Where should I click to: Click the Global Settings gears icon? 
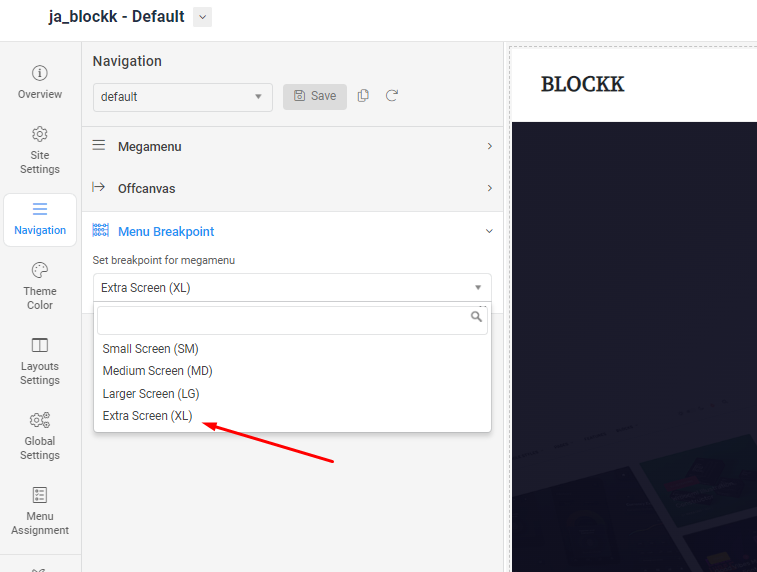pos(40,420)
